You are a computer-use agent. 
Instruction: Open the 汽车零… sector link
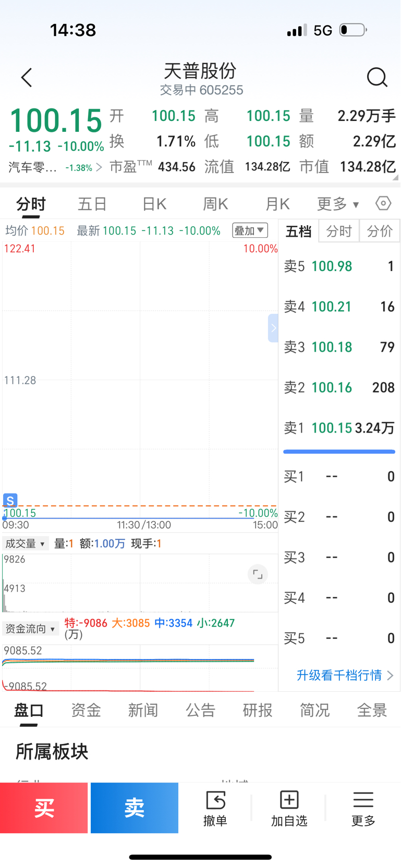[x=55, y=167]
